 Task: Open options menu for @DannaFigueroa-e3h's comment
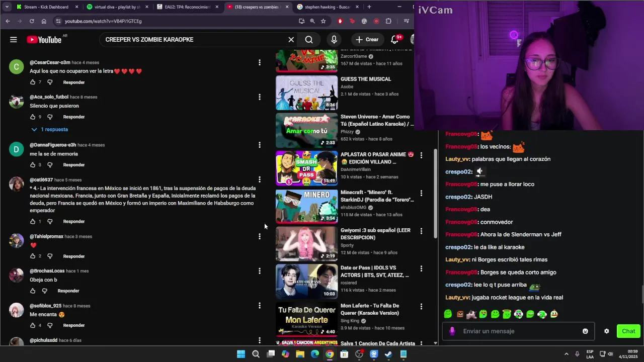coord(260,145)
